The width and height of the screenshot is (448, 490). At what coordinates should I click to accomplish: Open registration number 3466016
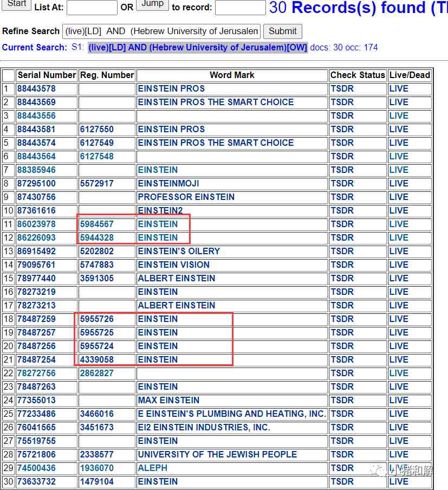click(x=97, y=414)
